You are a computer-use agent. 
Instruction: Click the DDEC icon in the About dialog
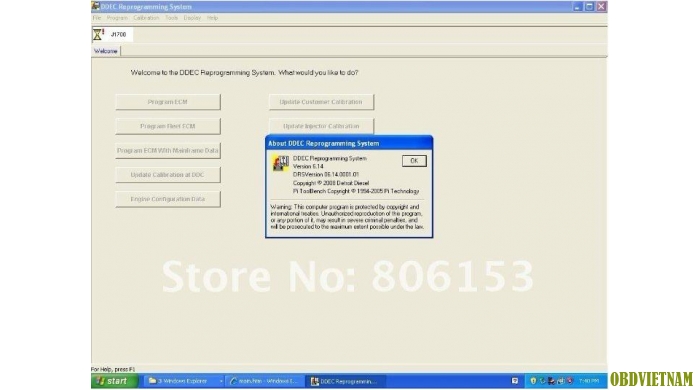click(x=281, y=163)
